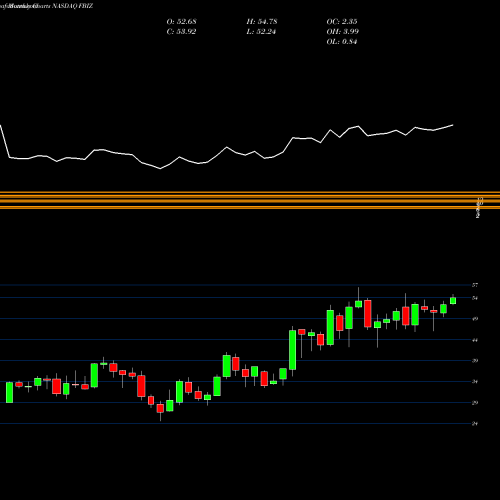Click the 49 price axis label
The width and height of the screenshot is (500, 500).
click(x=475, y=319)
